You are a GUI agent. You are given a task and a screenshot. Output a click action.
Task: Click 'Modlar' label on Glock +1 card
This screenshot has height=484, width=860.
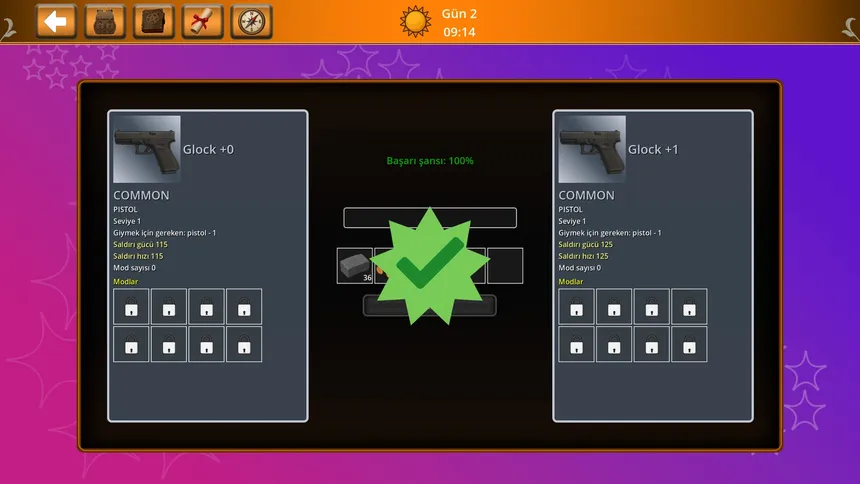pyautogui.click(x=571, y=282)
